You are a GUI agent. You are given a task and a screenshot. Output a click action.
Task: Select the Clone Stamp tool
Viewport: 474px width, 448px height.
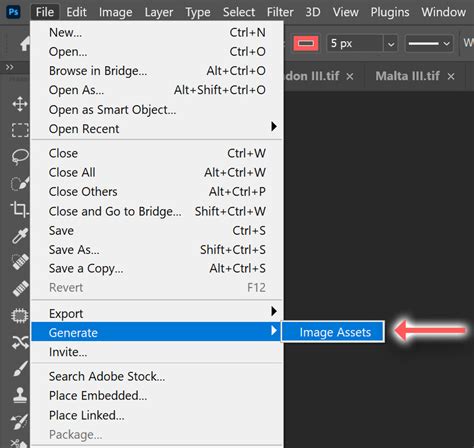click(x=20, y=395)
